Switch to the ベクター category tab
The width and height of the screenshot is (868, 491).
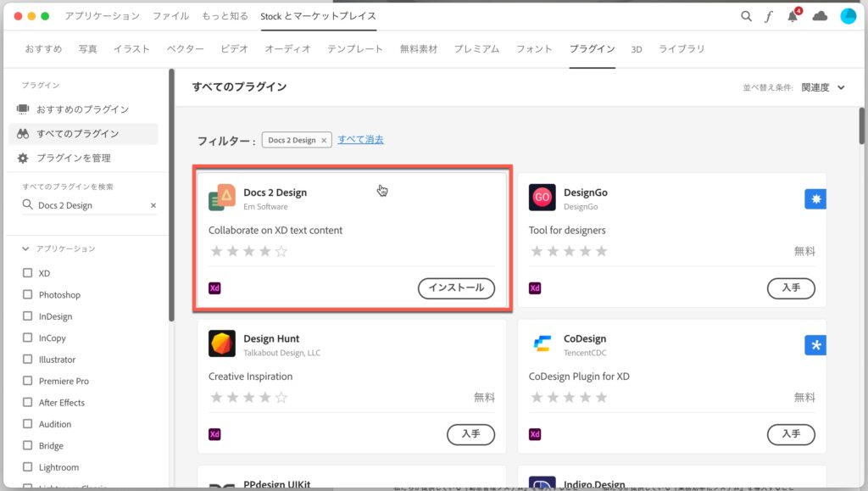point(185,48)
